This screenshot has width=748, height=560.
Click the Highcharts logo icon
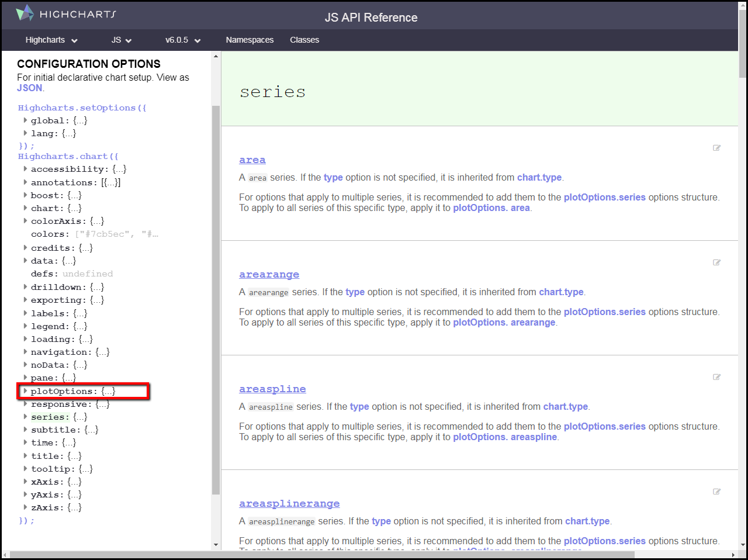click(25, 13)
